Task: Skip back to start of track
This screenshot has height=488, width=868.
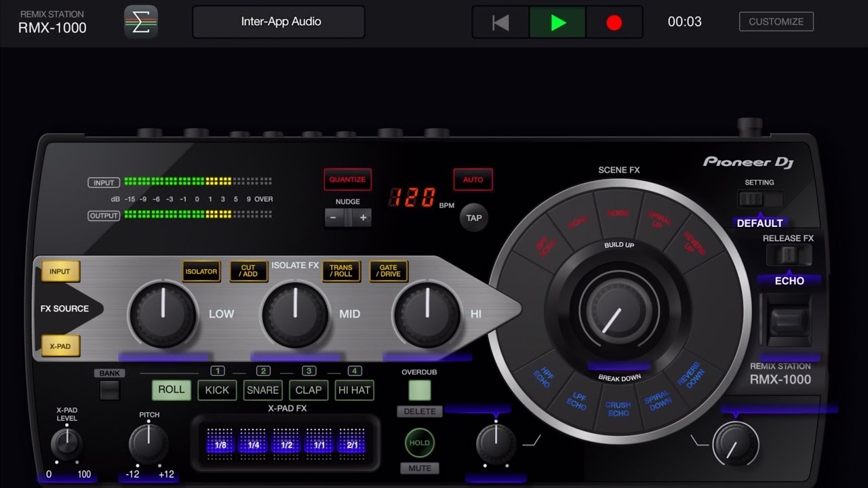Action: click(500, 22)
